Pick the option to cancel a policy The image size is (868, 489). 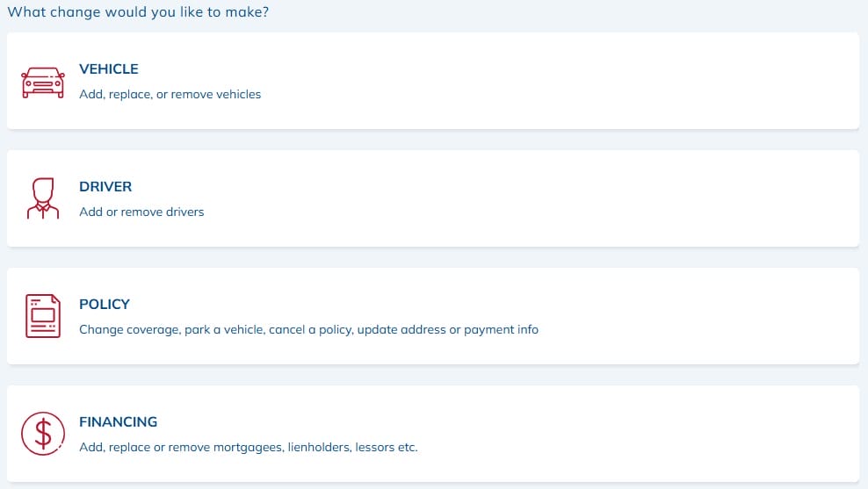tap(308, 329)
